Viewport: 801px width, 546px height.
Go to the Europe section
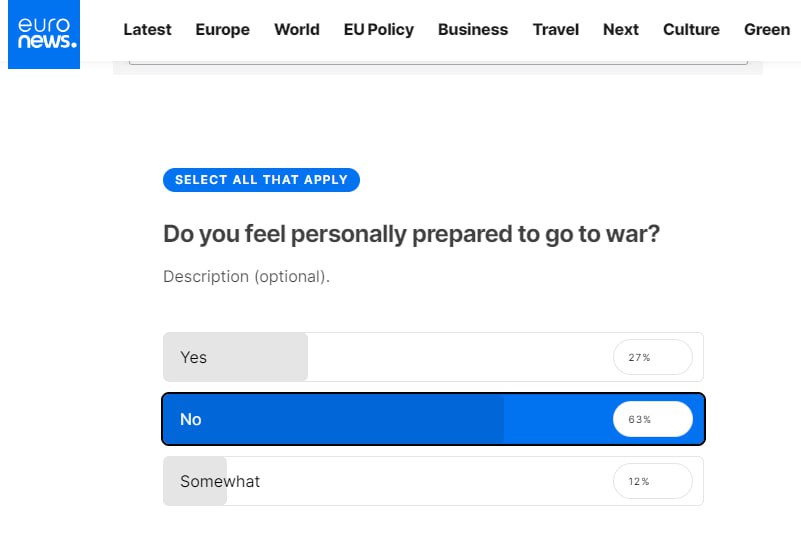pyautogui.click(x=222, y=29)
